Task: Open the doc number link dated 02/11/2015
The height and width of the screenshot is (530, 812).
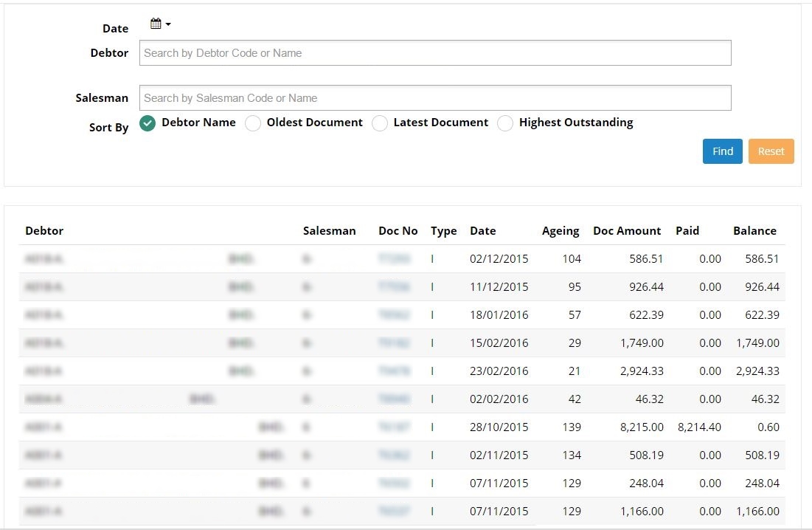Action: [x=394, y=455]
